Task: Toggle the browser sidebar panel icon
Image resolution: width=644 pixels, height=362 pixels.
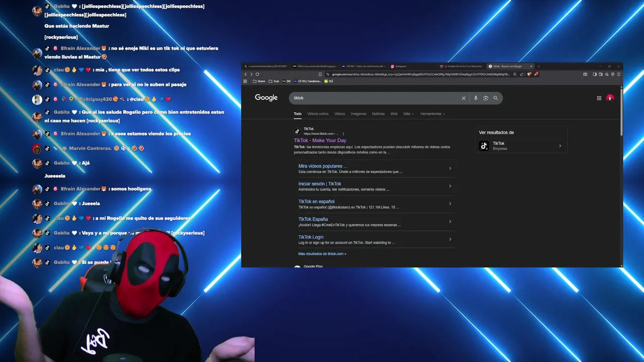Action: point(594,74)
